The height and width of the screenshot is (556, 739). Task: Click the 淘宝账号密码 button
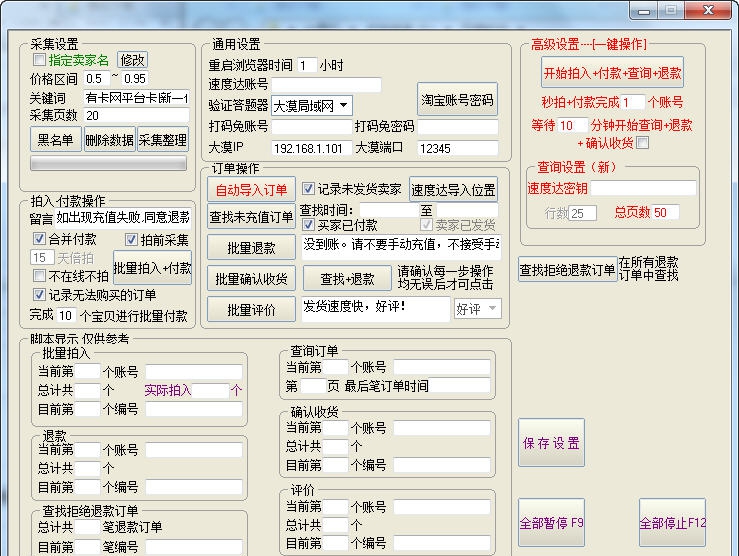coord(457,100)
